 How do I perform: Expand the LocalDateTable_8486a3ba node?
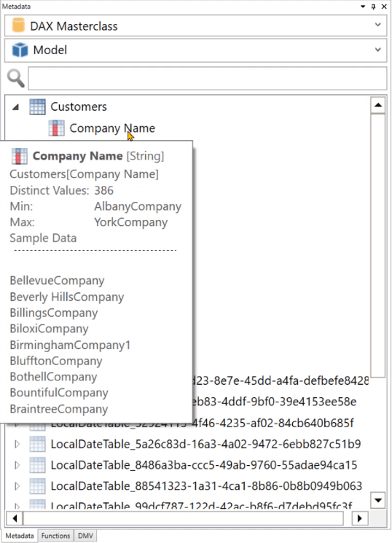(x=17, y=465)
